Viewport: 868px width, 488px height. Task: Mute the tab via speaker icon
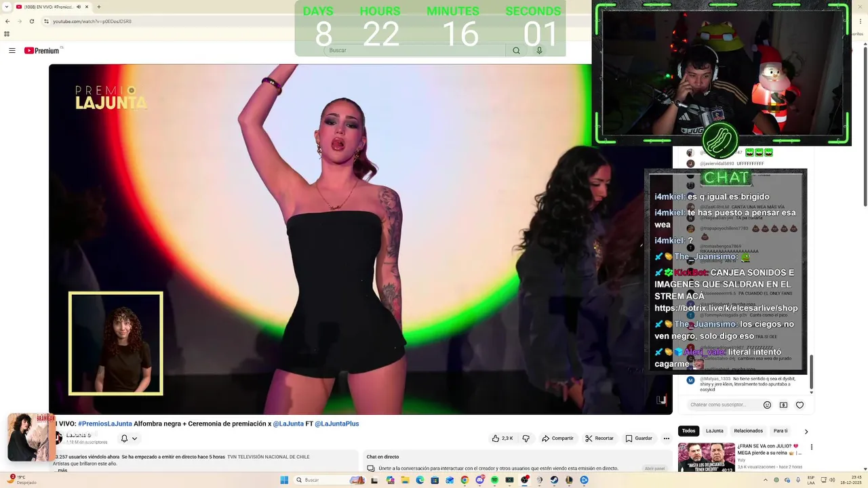coord(79,7)
